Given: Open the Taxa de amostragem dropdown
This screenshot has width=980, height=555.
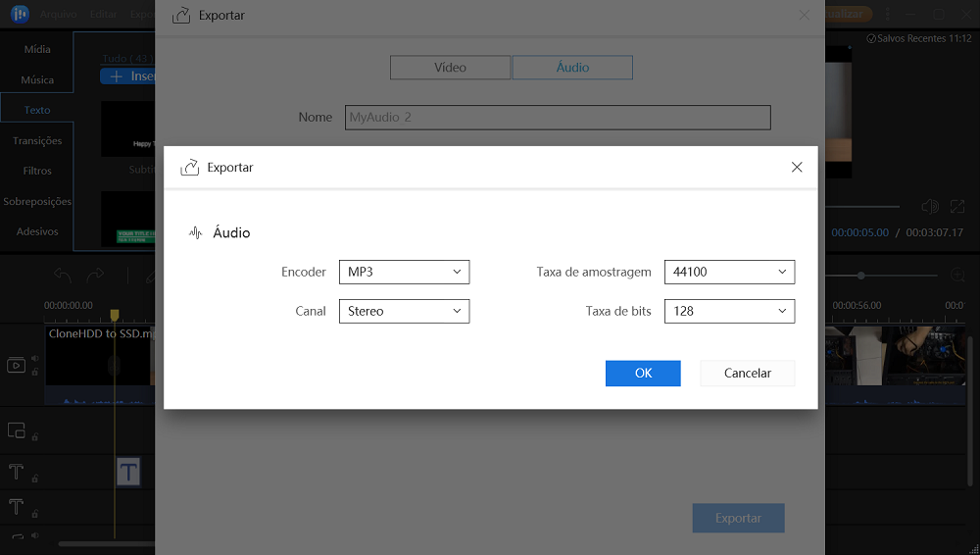Looking at the screenshot, I should point(729,272).
